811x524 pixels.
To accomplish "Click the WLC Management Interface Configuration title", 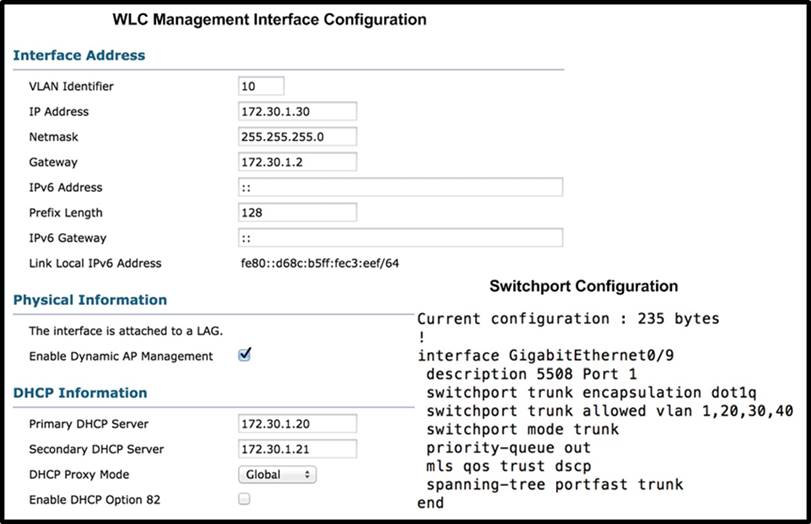I will pyautogui.click(x=269, y=19).
